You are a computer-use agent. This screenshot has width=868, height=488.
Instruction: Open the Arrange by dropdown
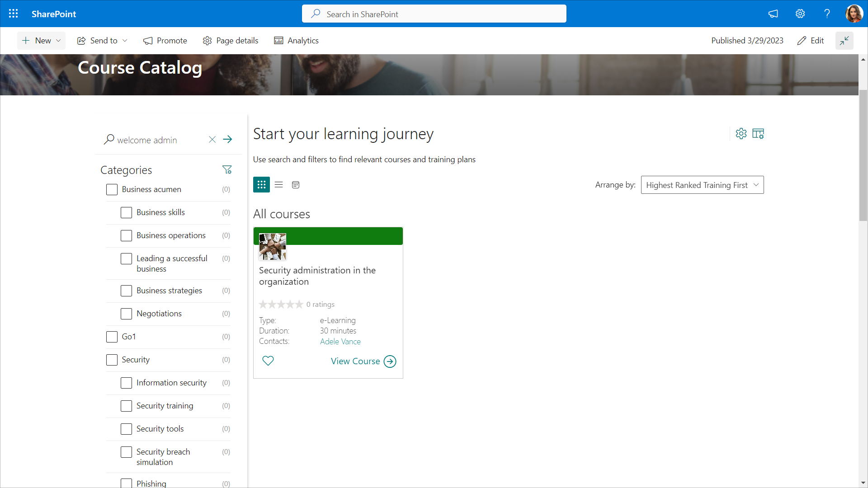click(702, 185)
